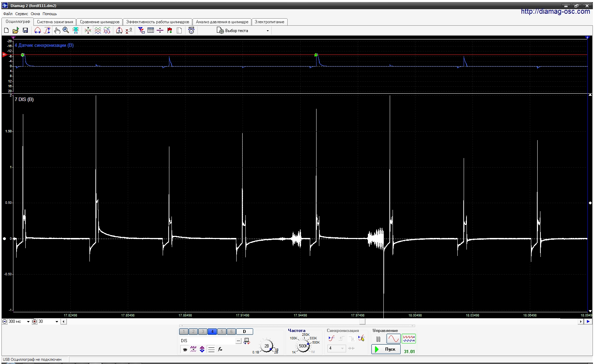The height and width of the screenshot is (364, 595).
Task: Switch to Анализ давления в цилиндре tab
Action: [222, 22]
